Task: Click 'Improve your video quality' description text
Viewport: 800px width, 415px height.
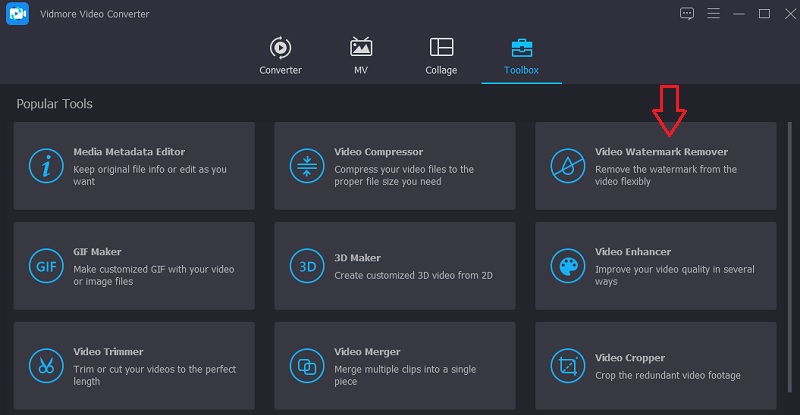Action: point(674,275)
